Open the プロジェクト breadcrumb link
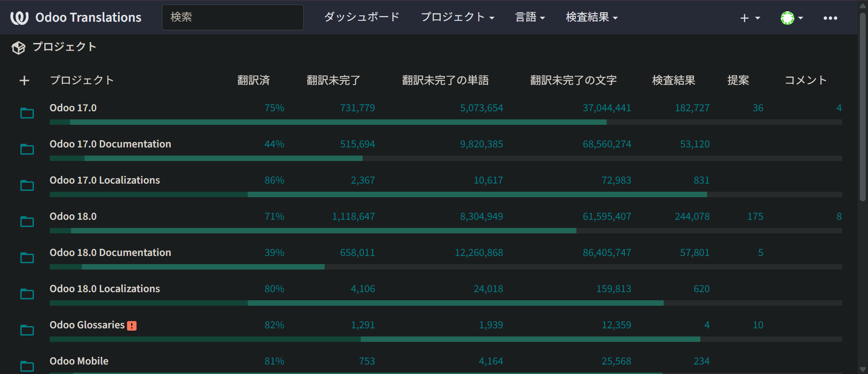 (x=65, y=47)
